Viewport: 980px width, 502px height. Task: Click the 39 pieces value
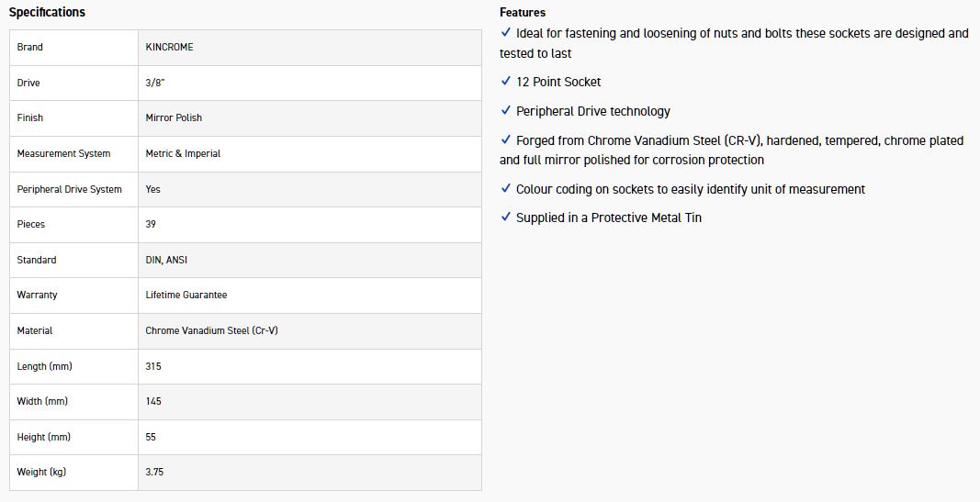(151, 224)
